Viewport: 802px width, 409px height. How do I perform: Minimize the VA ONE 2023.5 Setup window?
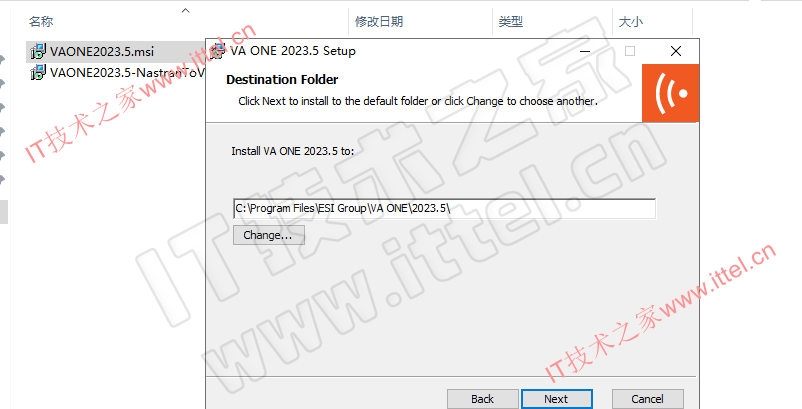coord(585,51)
